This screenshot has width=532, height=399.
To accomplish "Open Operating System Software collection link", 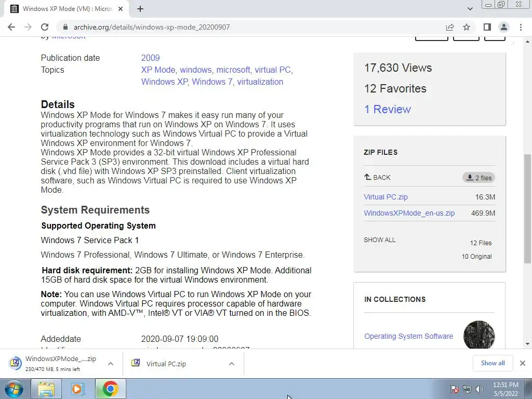I will 408,336.
